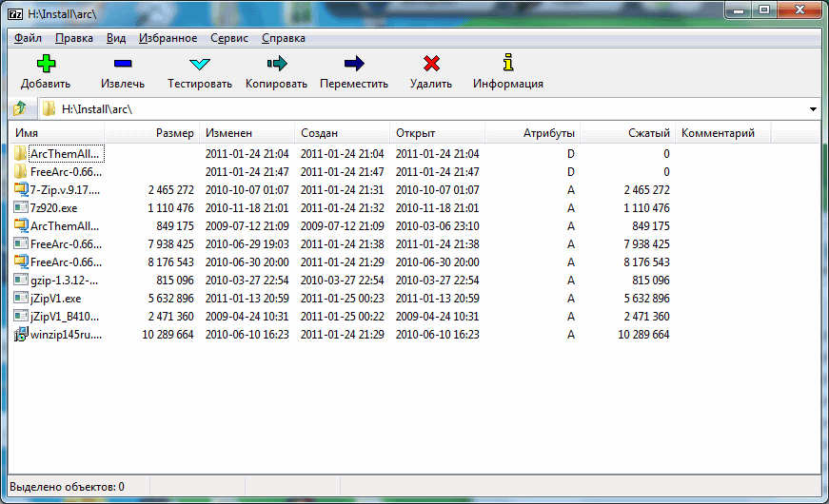Screen dimensions: 829x504
Task: Select the ArcThemAll... folder icon
Action: click(x=21, y=154)
